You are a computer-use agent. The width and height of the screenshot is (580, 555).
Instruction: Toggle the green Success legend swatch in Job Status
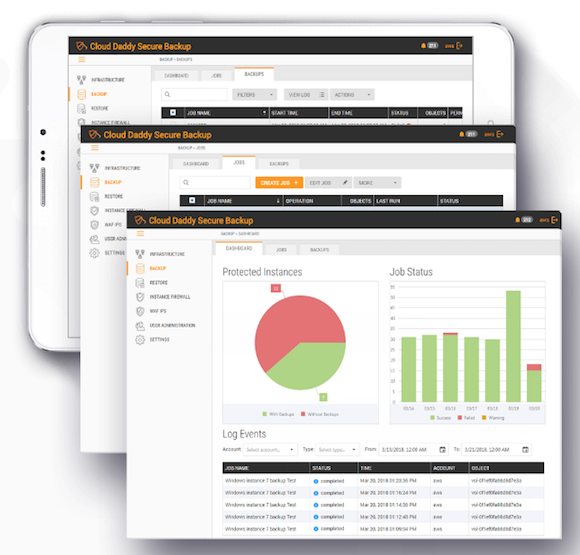(432, 418)
